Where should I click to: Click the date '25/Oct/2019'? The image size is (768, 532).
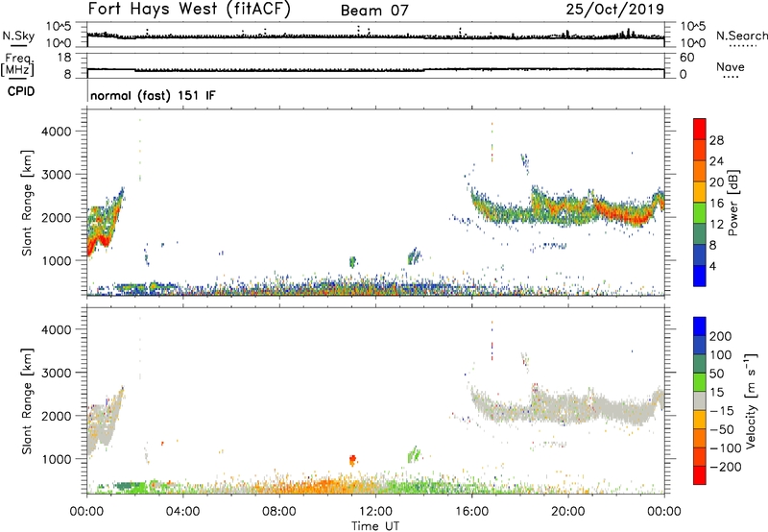pos(615,10)
